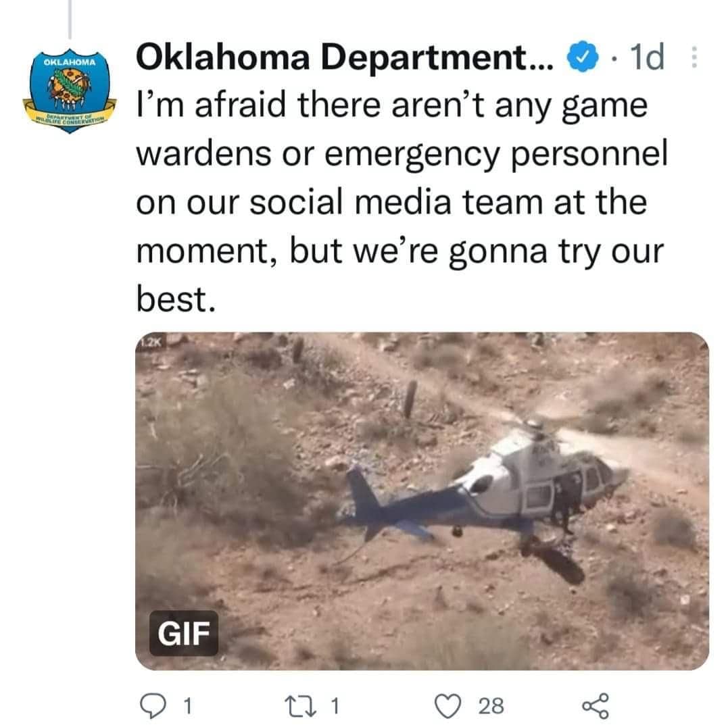
Task: Open the share icon options
Action: [596, 706]
